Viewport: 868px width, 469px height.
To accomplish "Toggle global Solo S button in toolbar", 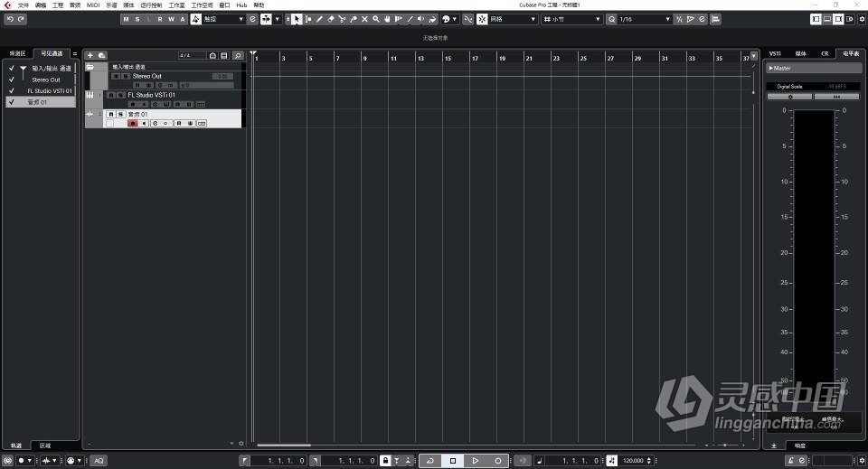I will pyautogui.click(x=137, y=19).
